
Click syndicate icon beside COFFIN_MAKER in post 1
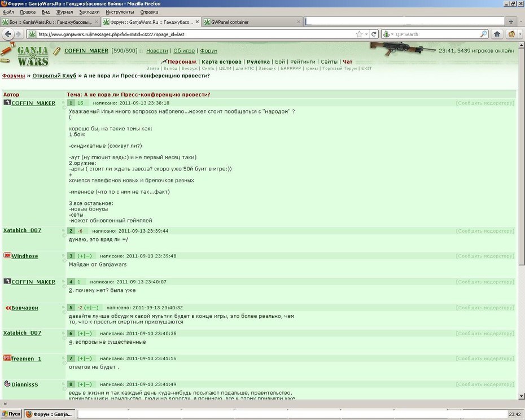(7, 103)
